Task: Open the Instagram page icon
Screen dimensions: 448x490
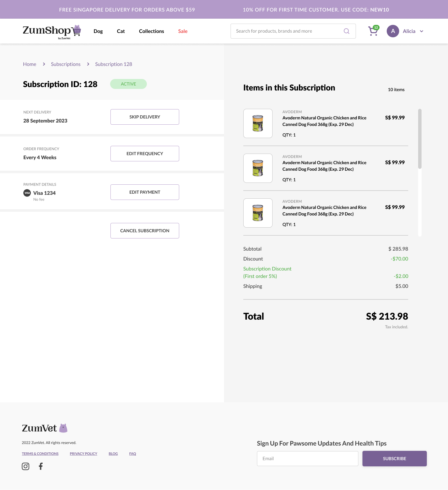Action: click(x=26, y=466)
